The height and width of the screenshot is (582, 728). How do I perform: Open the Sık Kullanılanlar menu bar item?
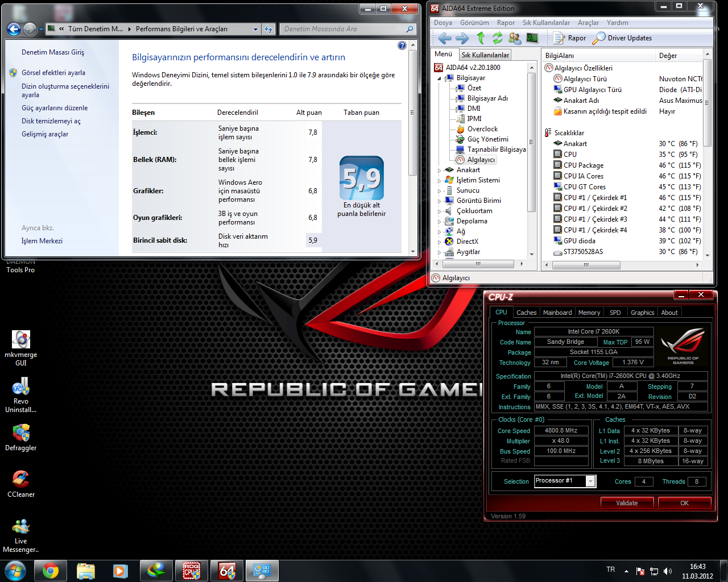click(546, 23)
